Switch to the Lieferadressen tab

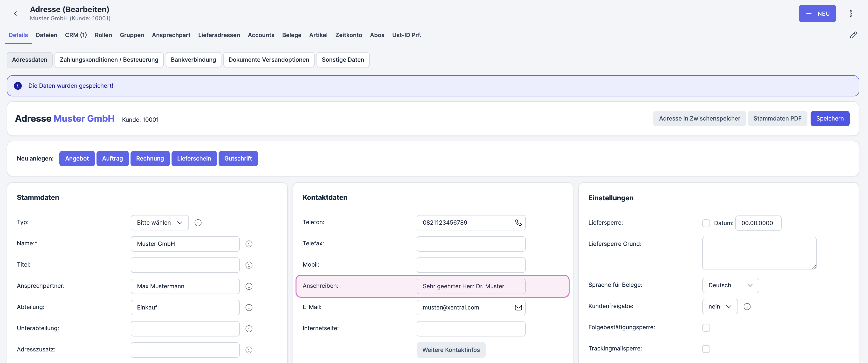click(x=219, y=35)
